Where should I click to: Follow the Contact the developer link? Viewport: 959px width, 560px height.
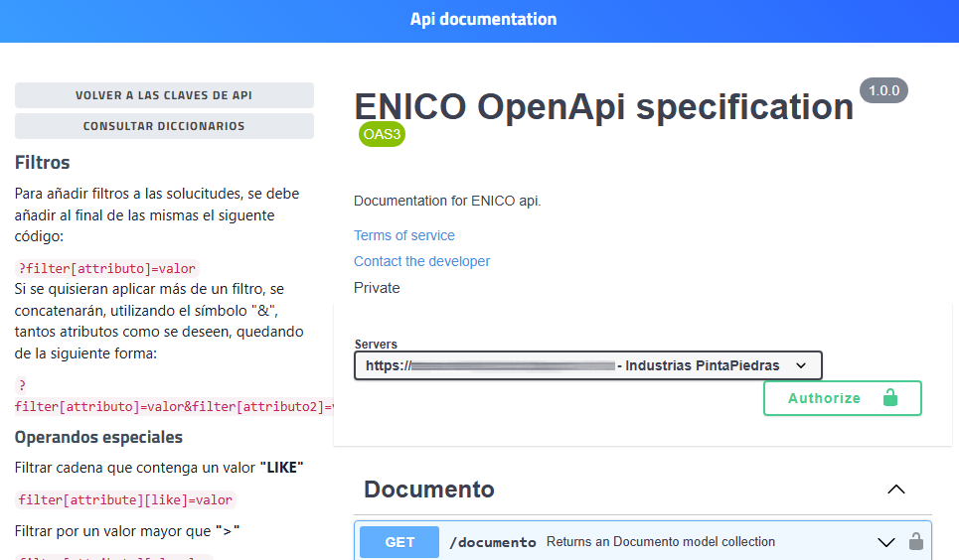421,261
